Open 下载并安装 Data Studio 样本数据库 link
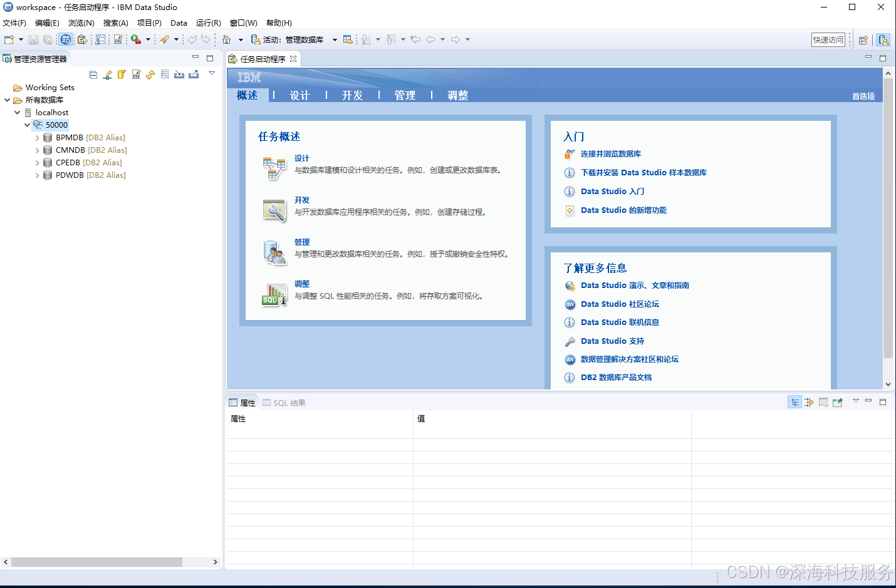The image size is (896, 588). [643, 173]
